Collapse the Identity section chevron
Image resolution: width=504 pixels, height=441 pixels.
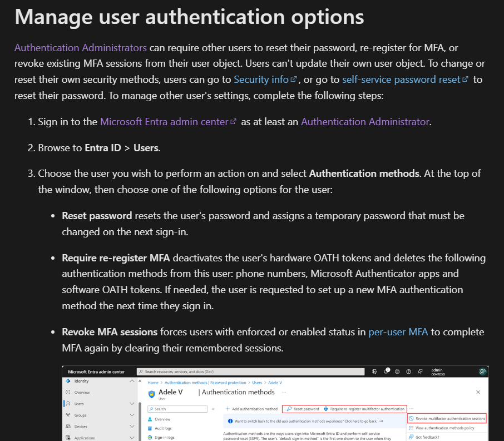132,381
